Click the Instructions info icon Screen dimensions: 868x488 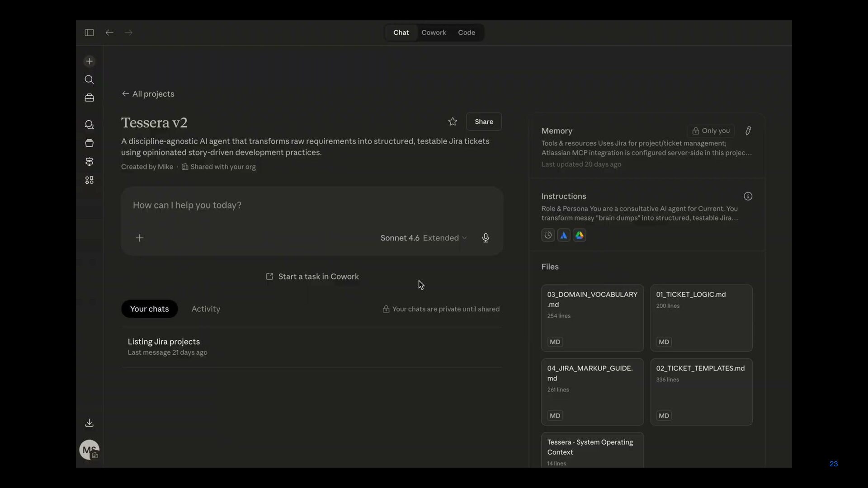click(x=748, y=196)
